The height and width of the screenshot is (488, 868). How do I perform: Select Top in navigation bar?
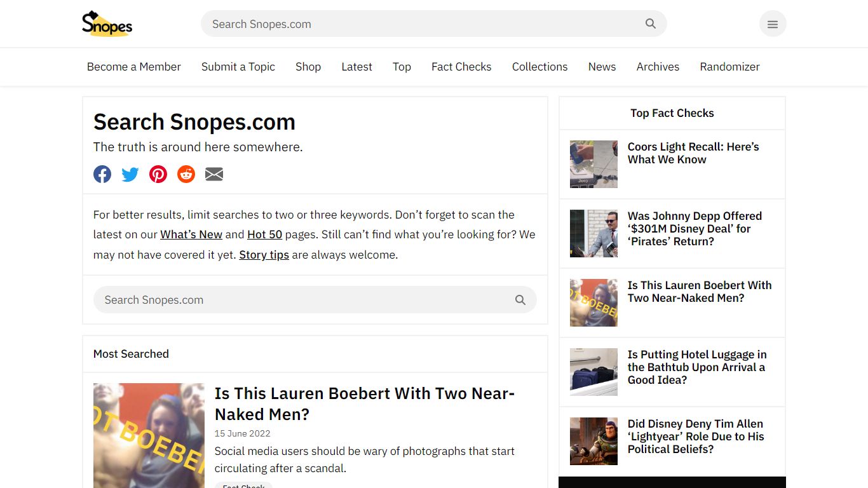(402, 67)
